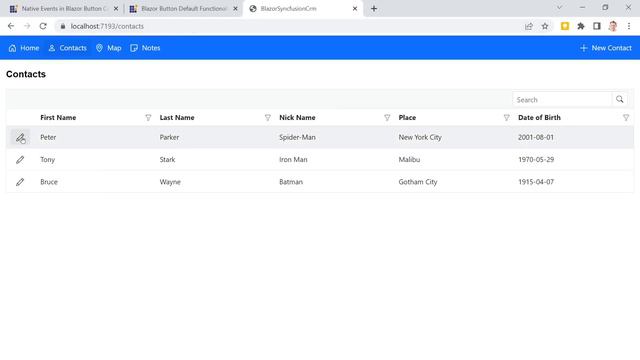Close the Native Events in Blazor tab
640x360 pixels.
click(116, 9)
